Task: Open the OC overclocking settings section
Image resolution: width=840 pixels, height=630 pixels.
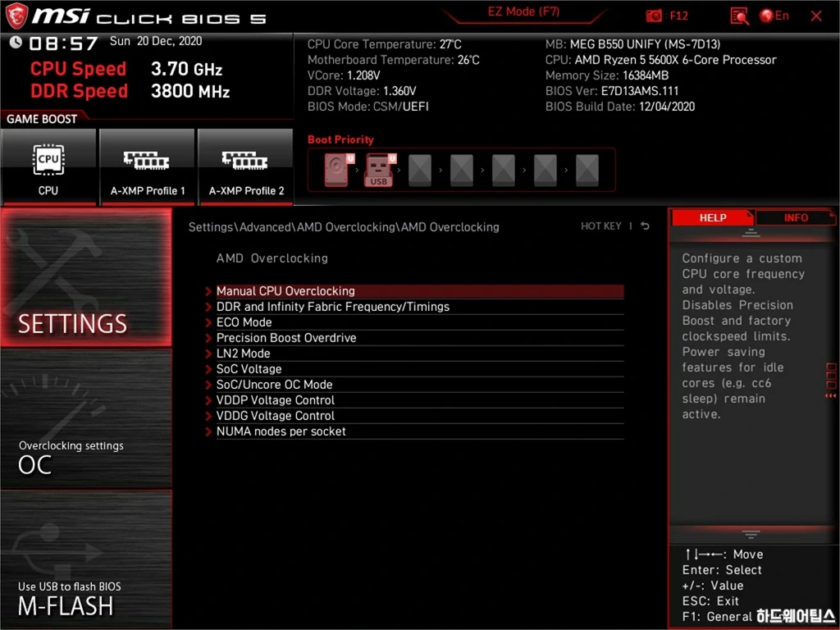Action: 85,419
